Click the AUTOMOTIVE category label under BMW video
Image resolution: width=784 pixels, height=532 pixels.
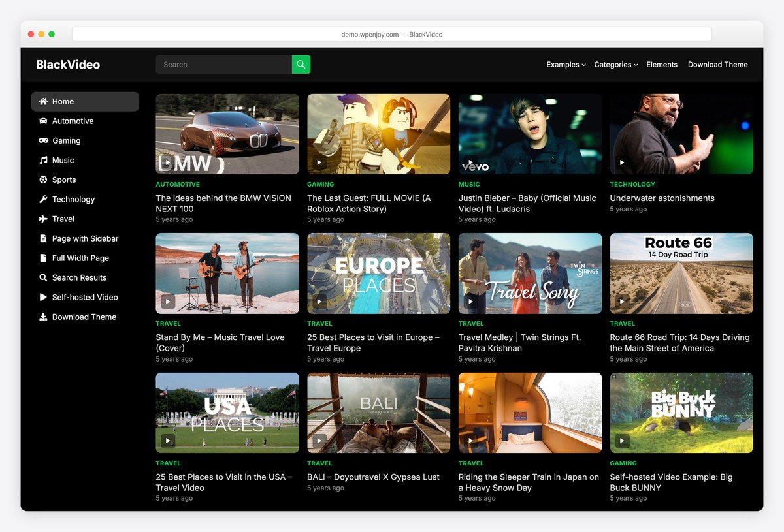178,185
